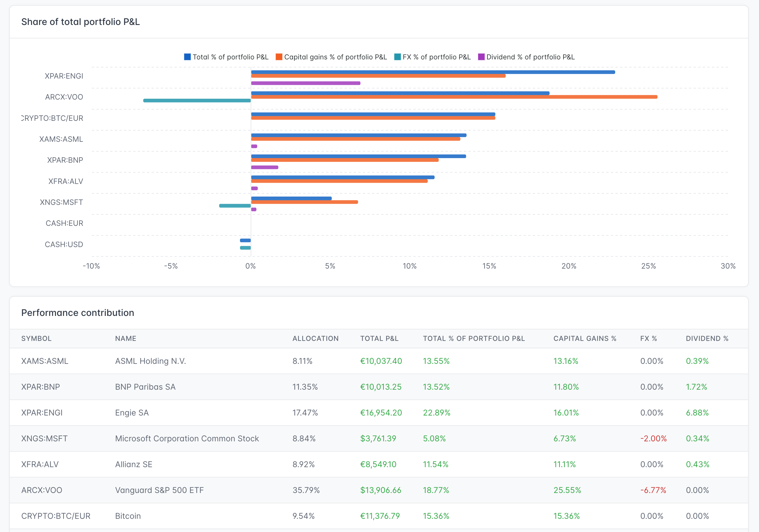Toggle the Total % of portfolio P&L legend
759x532 pixels.
tap(226, 57)
